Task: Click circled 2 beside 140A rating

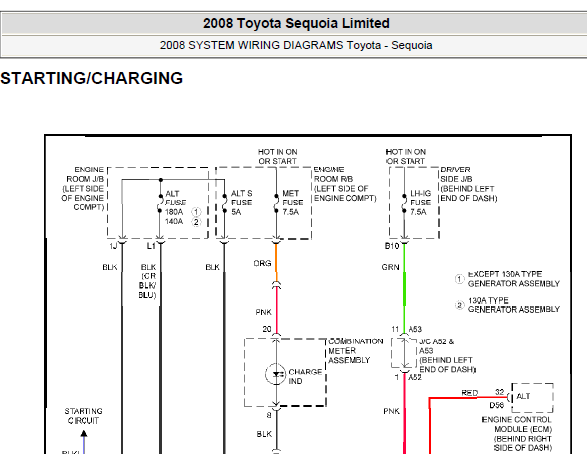Action: click(x=196, y=222)
